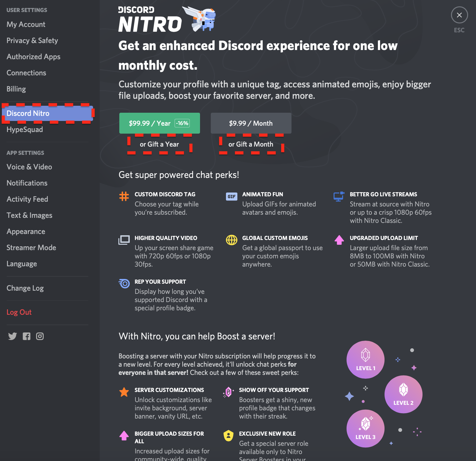476x461 pixels.
Task: Select the $9.99 per Month option
Action: point(251,123)
